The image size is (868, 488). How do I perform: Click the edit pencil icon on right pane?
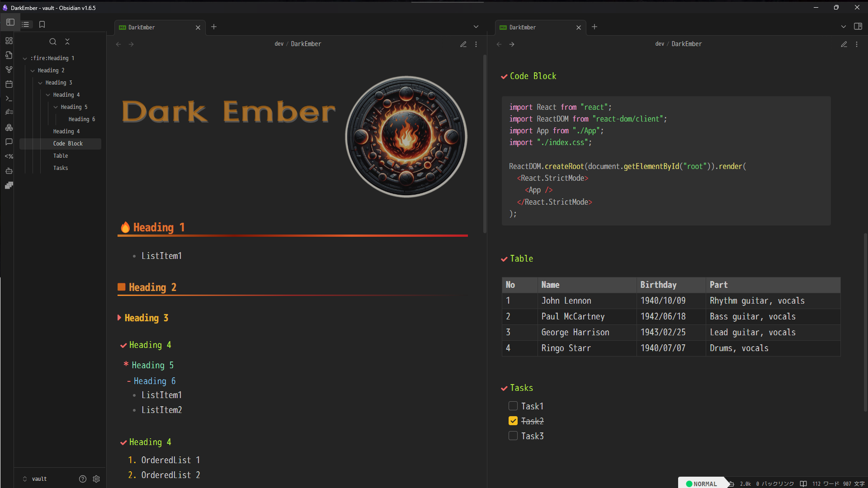844,43
